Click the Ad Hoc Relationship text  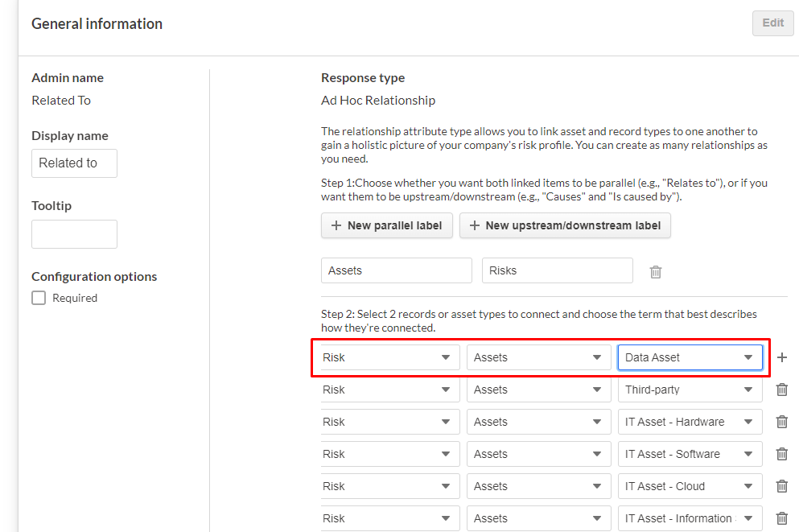tap(378, 101)
